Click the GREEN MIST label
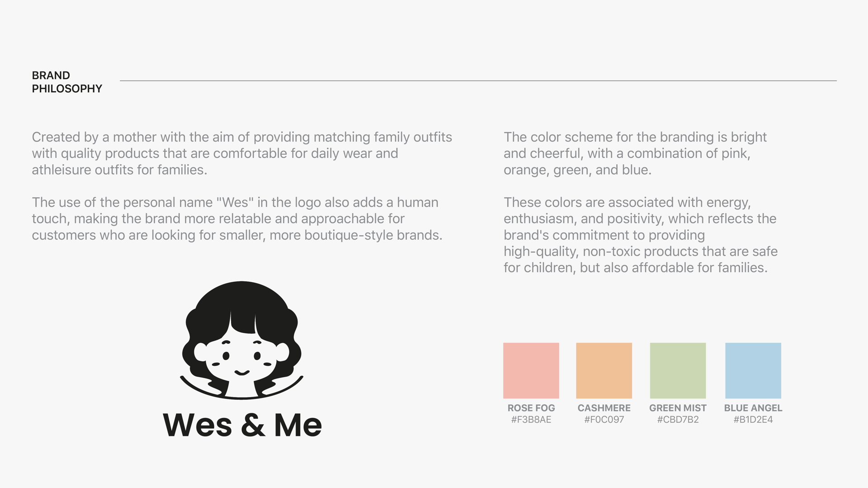Screen dimensions: 868x488 click(678, 408)
